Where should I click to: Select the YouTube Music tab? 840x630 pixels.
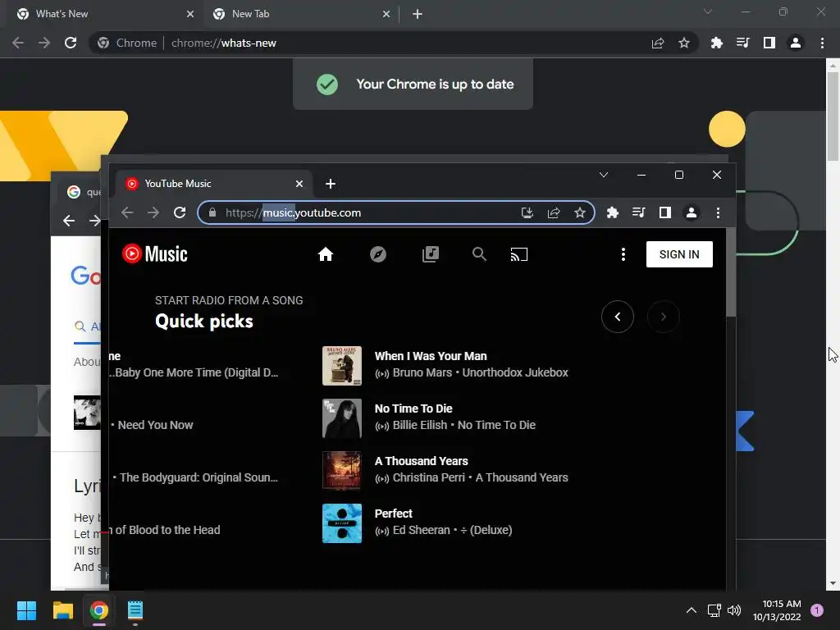214,184
